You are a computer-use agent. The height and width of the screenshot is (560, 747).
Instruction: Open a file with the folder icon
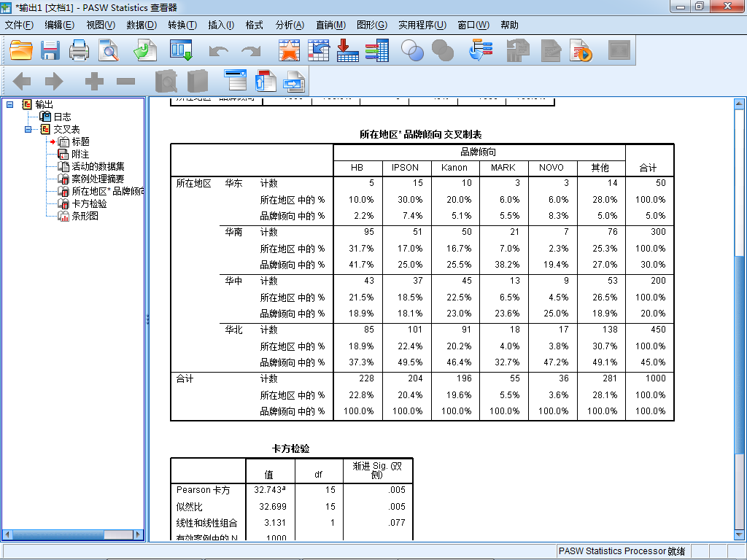coord(21,50)
